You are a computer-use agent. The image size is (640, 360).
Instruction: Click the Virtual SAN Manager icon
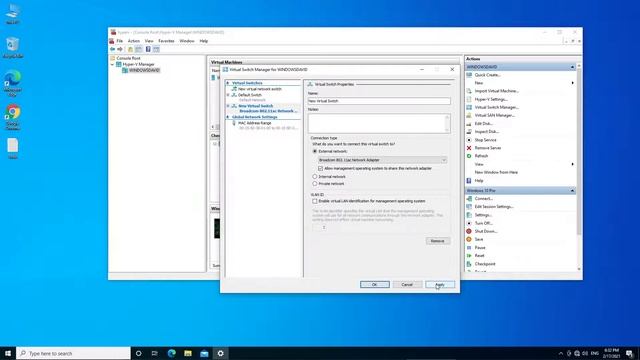(x=469, y=116)
